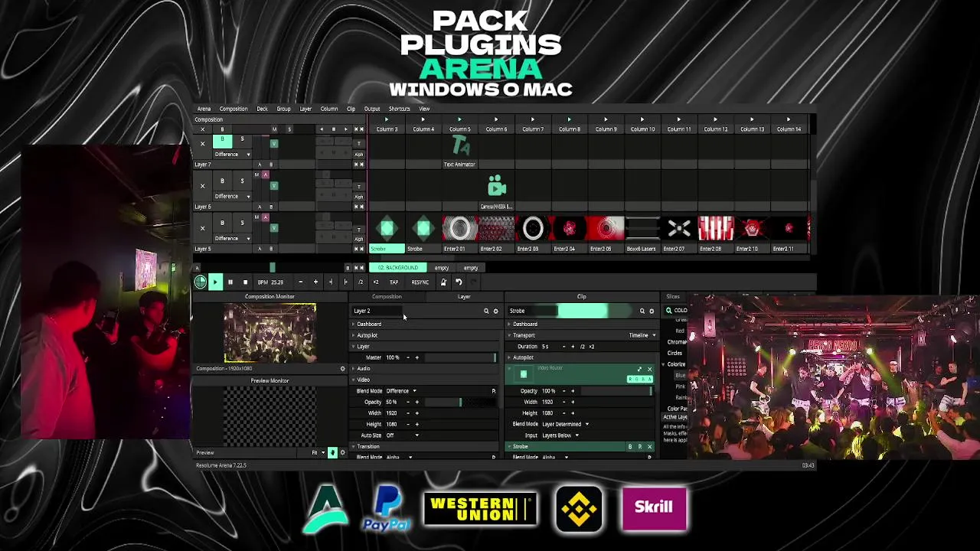Viewport: 980px width, 551px height.
Task: Stop the composition transport
Action: (245, 282)
